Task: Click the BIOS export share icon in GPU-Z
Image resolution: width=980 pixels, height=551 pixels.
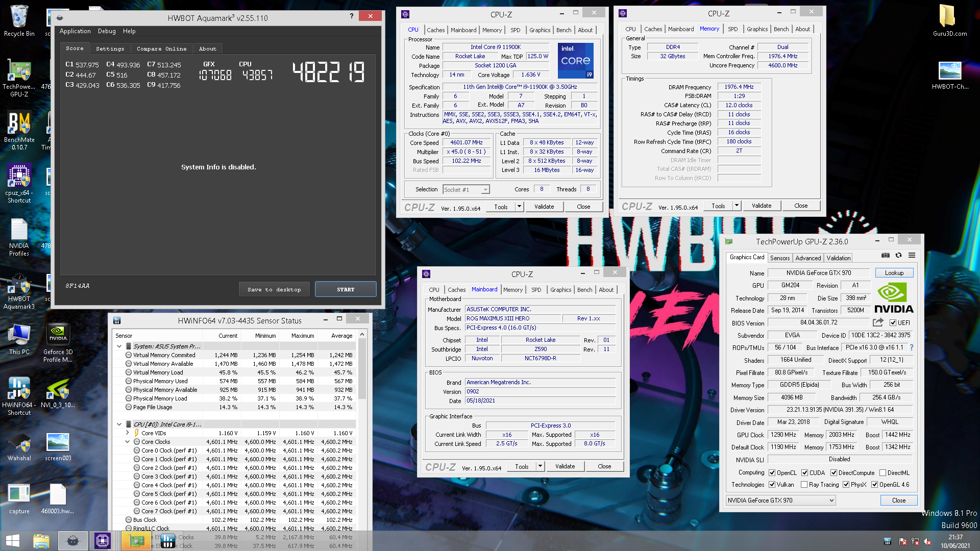Action: (x=878, y=322)
